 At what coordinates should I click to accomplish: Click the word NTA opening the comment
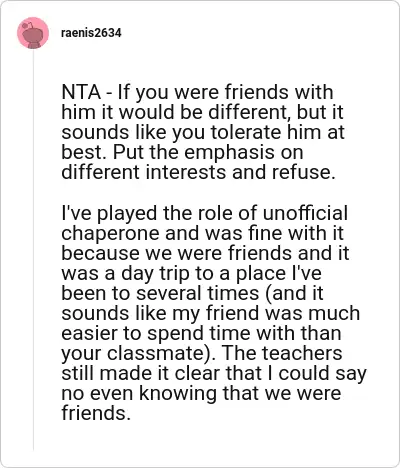pyautogui.click(x=81, y=92)
